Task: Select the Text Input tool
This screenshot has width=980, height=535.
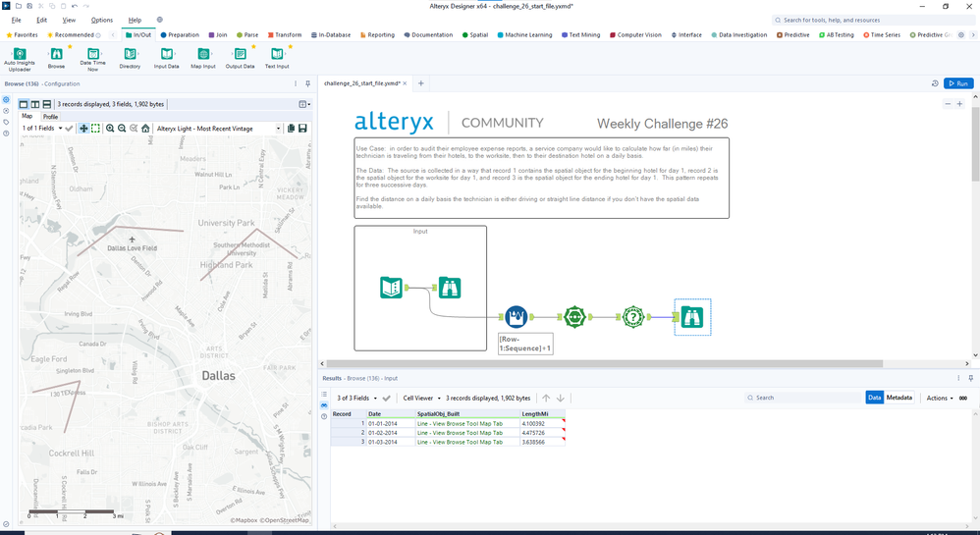Action: [277, 59]
